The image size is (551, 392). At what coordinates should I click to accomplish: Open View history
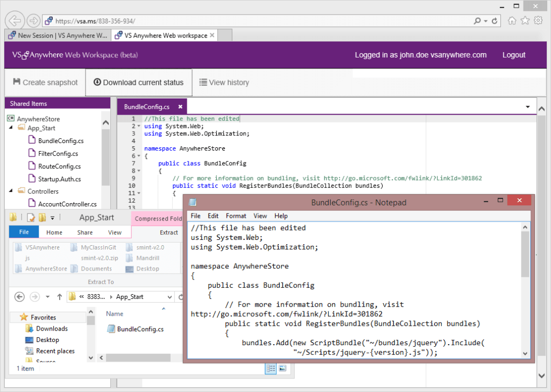point(224,82)
